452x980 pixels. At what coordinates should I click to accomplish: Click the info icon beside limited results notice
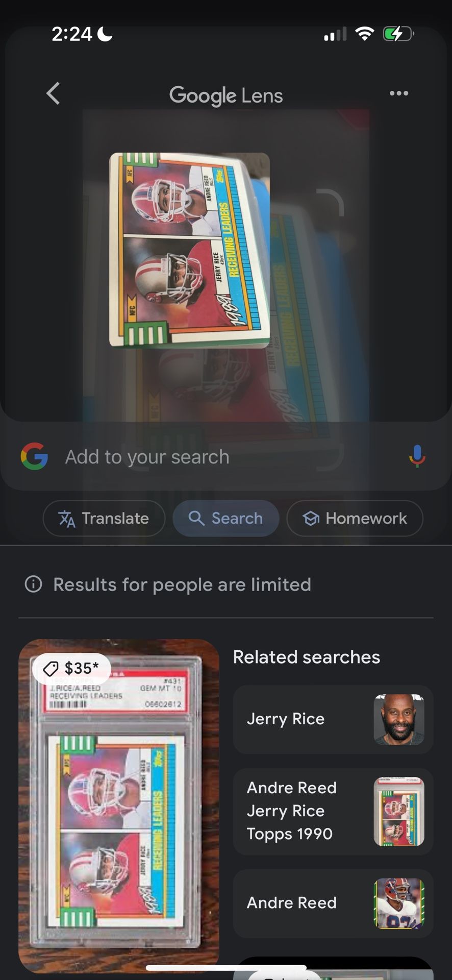pos(34,584)
